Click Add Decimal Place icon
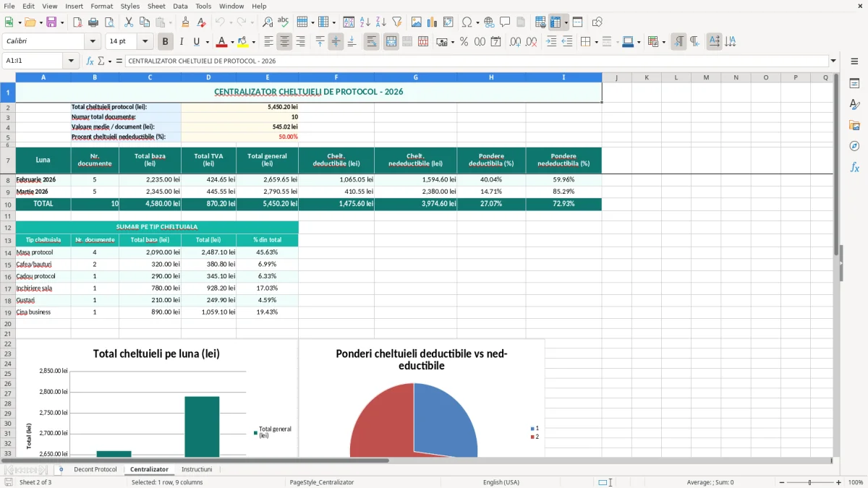 [x=515, y=42]
